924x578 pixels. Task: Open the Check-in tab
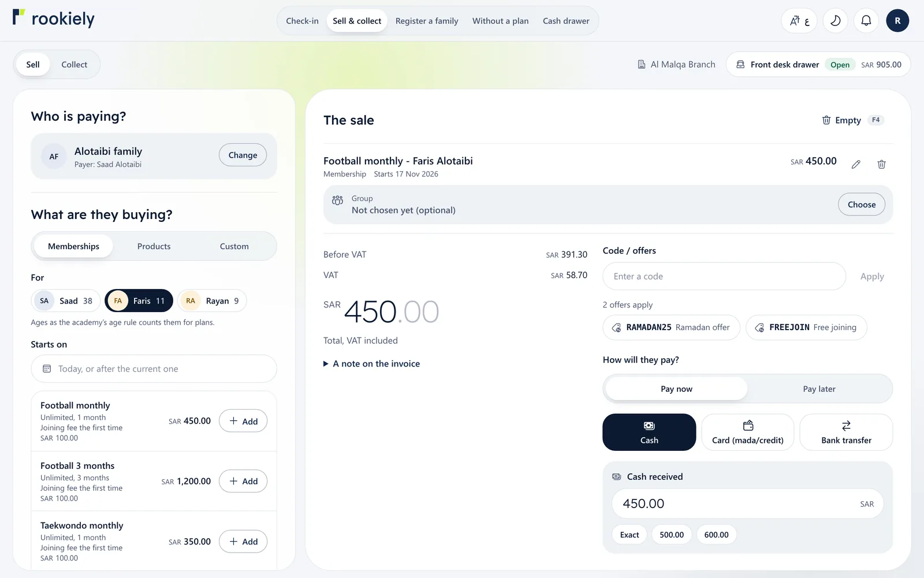[302, 21]
